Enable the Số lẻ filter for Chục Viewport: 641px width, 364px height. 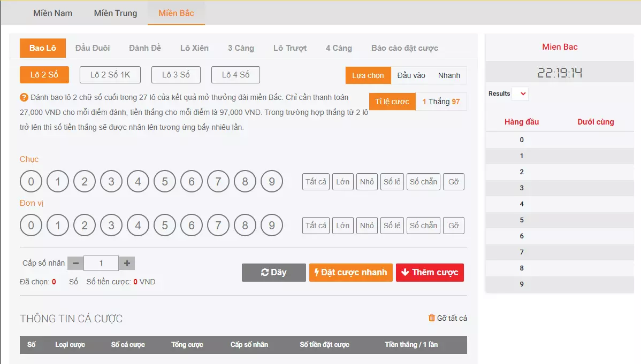tap(392, 181)
